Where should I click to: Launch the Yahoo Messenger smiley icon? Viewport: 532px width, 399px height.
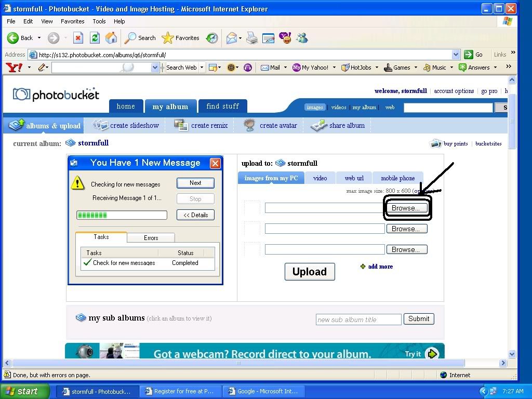(285, 37)
